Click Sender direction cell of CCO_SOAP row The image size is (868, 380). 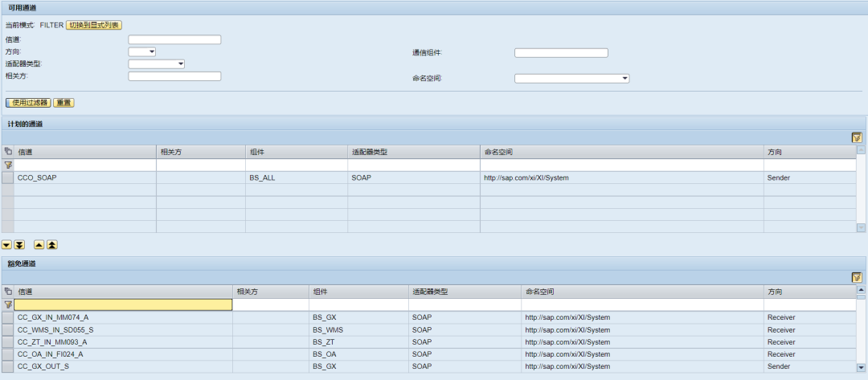click(810, 178)
